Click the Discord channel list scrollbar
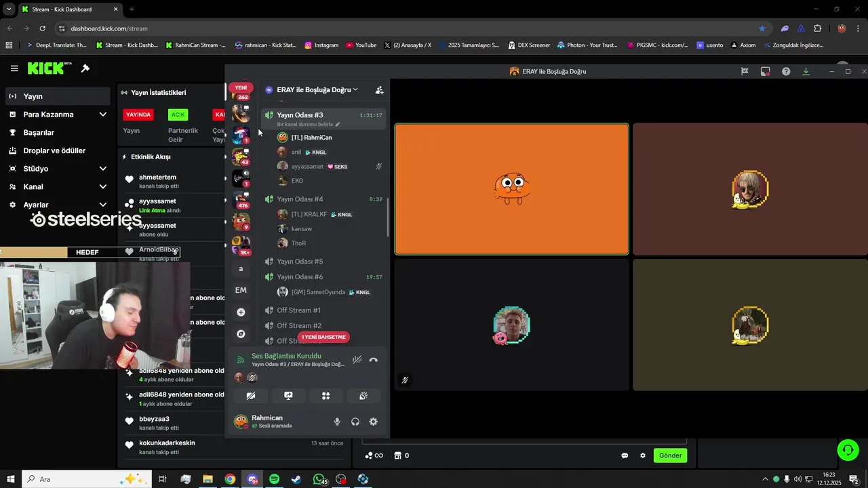The height and width of the screenshot is (488, 868). point(388,217)
